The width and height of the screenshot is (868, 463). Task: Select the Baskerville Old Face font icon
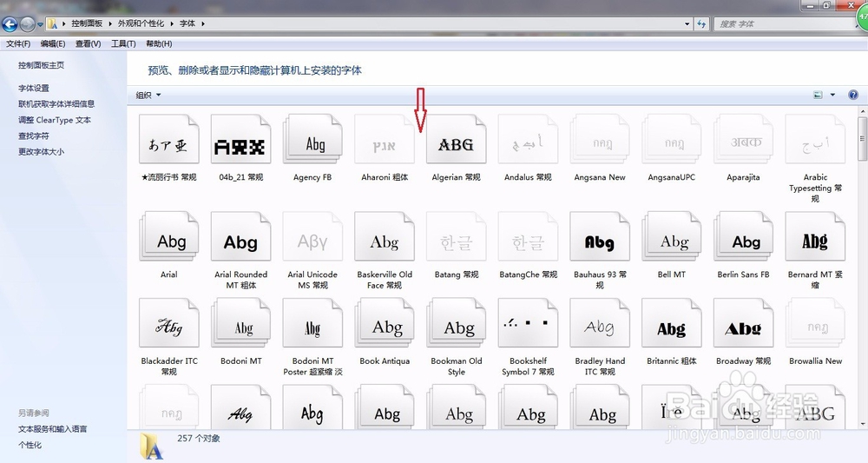click(385, 236)
